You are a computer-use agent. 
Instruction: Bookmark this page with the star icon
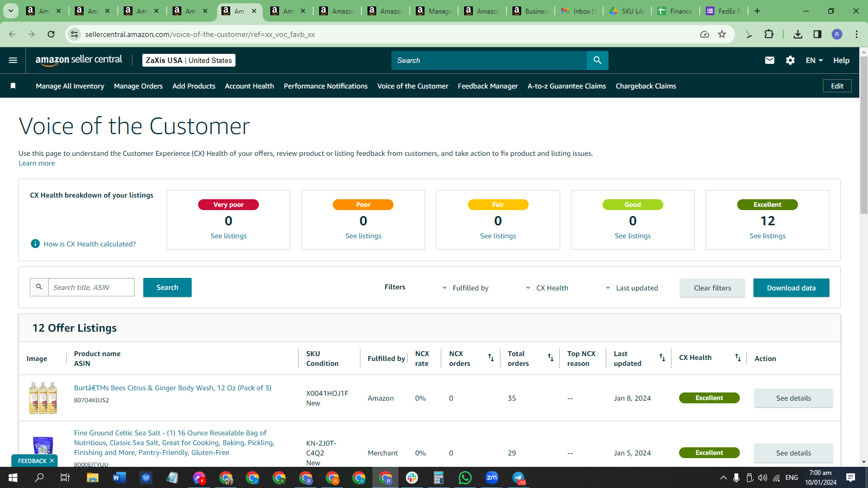coord(722,34)
